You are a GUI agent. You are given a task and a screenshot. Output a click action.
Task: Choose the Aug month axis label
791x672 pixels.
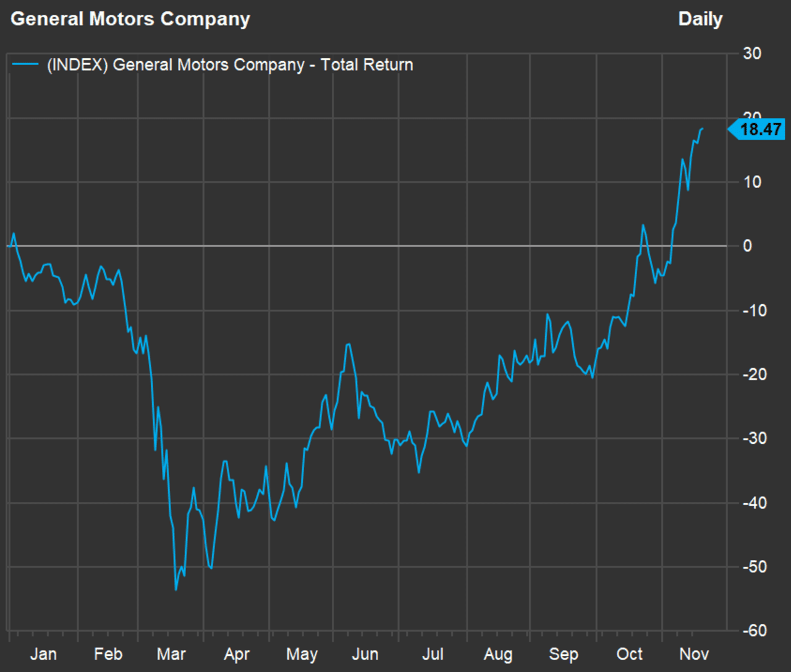(x=498, y=654)
